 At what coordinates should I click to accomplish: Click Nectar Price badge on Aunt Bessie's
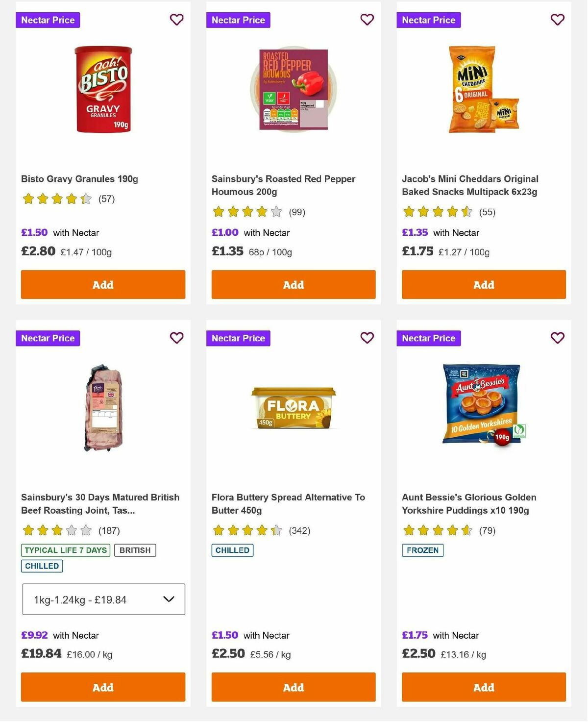click(428, 338)
